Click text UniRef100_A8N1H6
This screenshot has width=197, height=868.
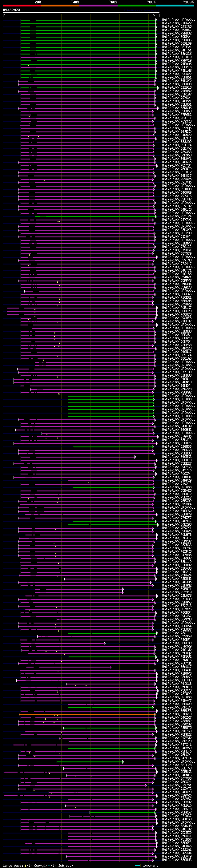coord(177,71)
